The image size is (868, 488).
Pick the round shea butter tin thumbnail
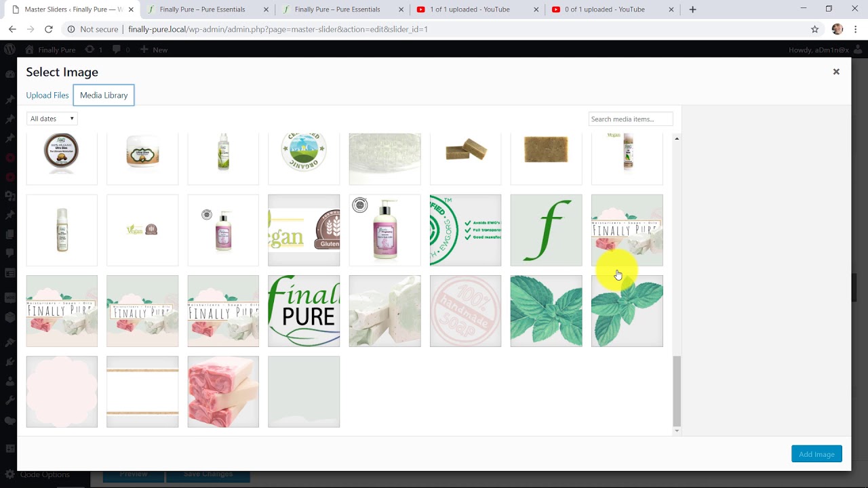(x=62, y=159)
